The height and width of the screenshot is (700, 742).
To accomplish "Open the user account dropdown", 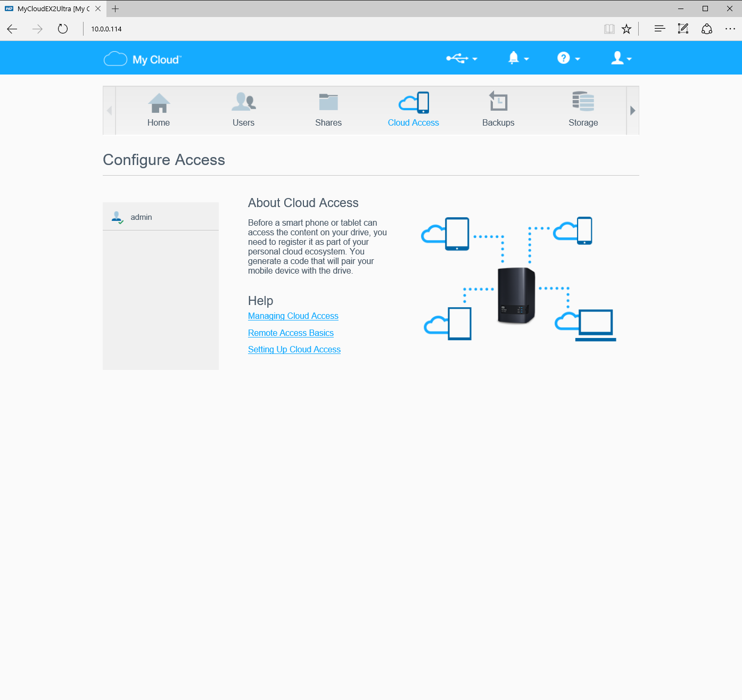I will click(621, 59).
